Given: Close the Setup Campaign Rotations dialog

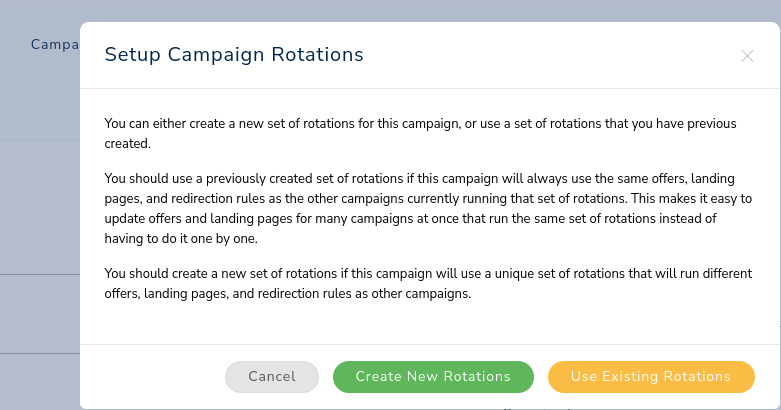Looking at the screenshot, I should pos(747,56).
